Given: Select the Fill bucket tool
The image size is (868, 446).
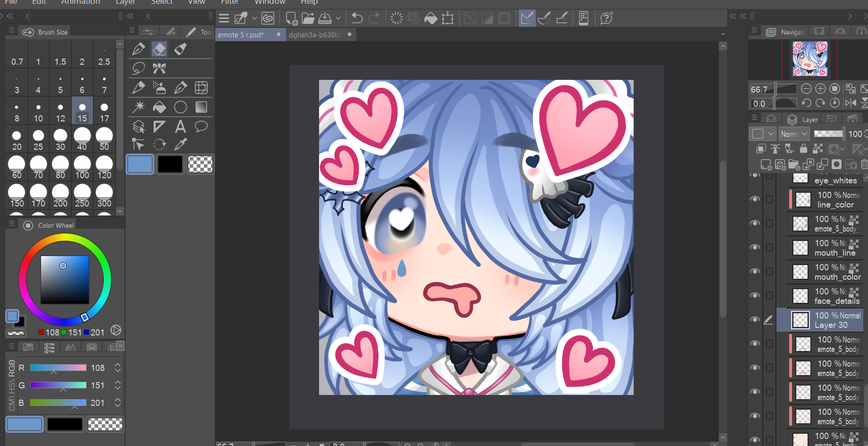Looking at the screenshot, I should point(160,107).
